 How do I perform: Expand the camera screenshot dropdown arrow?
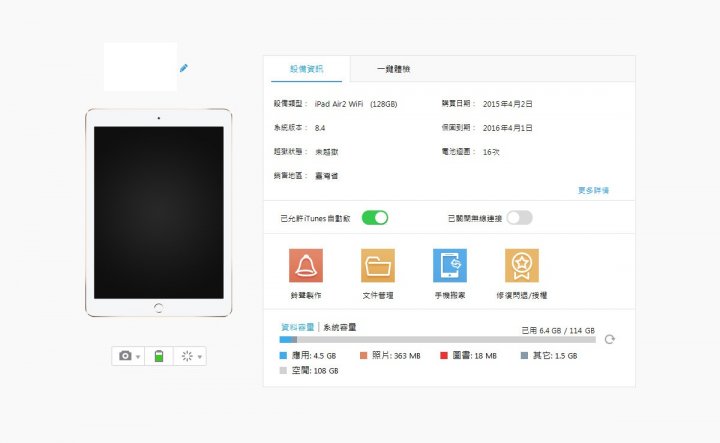pos(138,357)
